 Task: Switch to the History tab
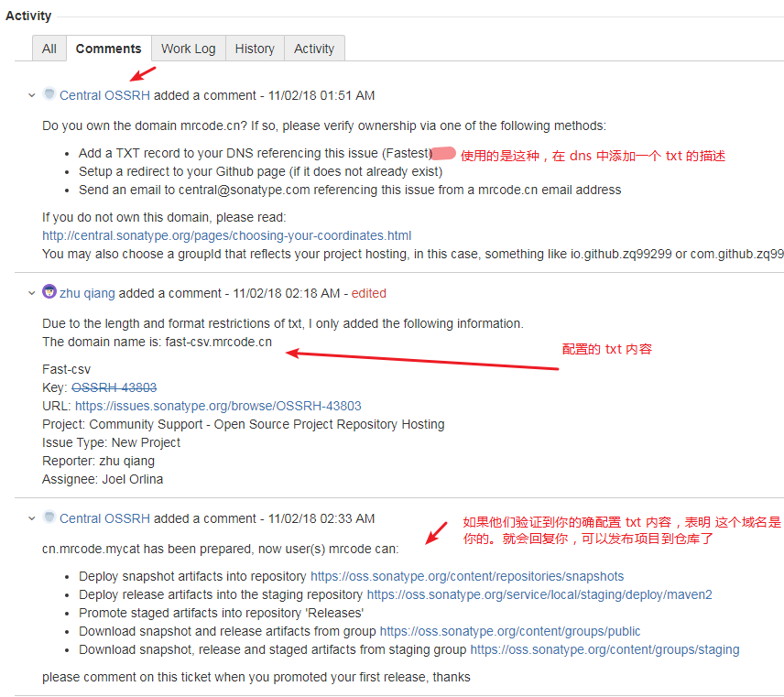[254, 49]
